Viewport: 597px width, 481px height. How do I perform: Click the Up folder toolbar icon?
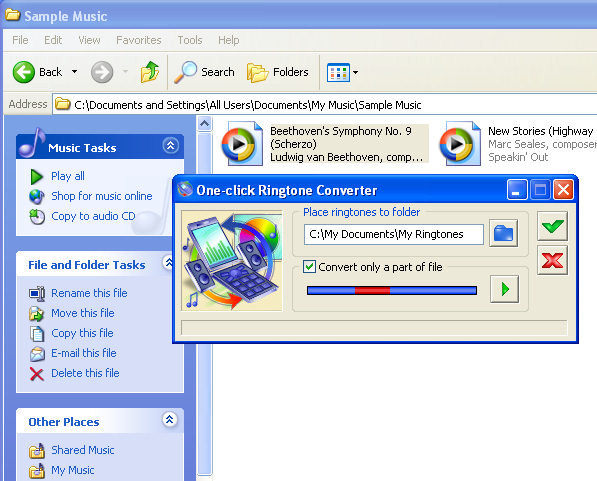pyautogui.click(x=150, y=72)
